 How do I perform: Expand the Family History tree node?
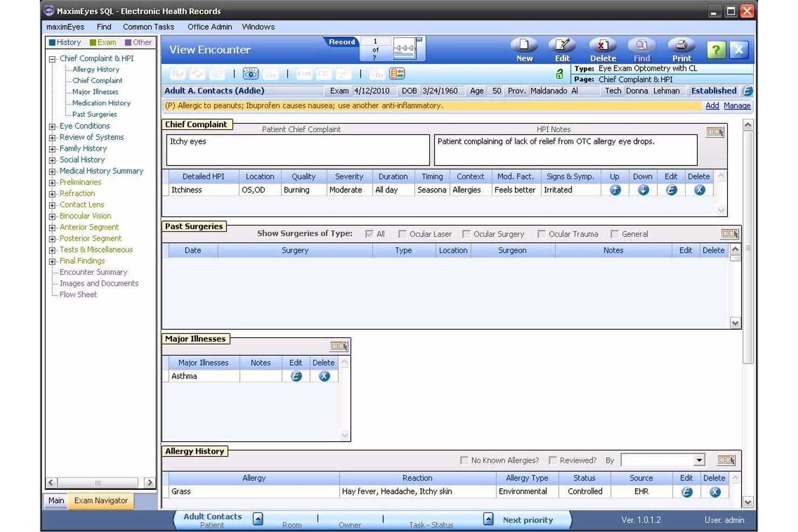(52, 149)
